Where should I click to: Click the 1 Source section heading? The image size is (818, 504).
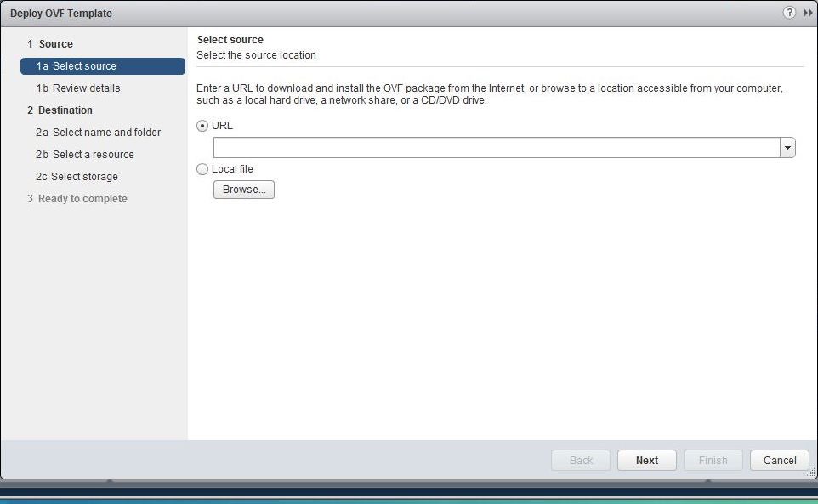click(x=50, y=44)
